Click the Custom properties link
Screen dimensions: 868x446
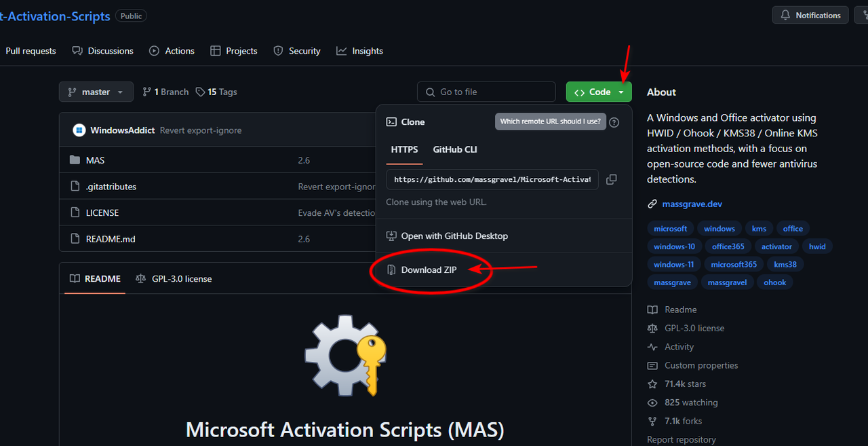click(693, 365)
